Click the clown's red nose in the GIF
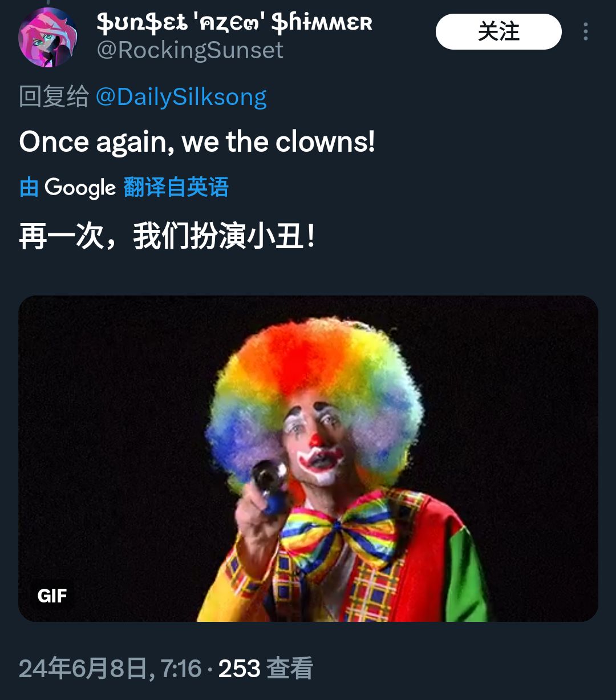Image resolution: width=616 pixels, height=700 pixels. (315, 440)
